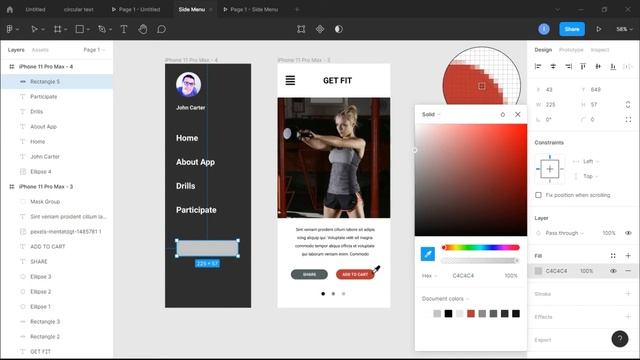Click the ADD TO CART button on canvas
This screenshot has height=360, width=640.
point(355,274)
